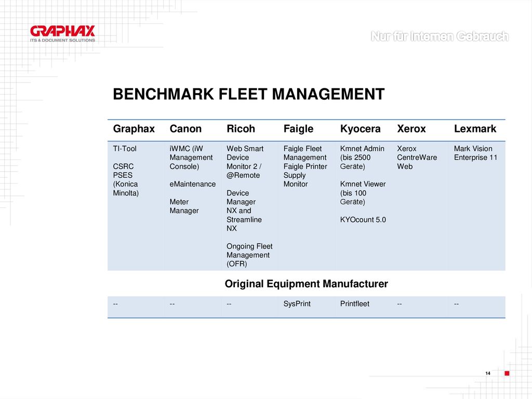The image size is (532, 399).
Task: Click the 'SysPrint' cell
Action: pos(297,303)
